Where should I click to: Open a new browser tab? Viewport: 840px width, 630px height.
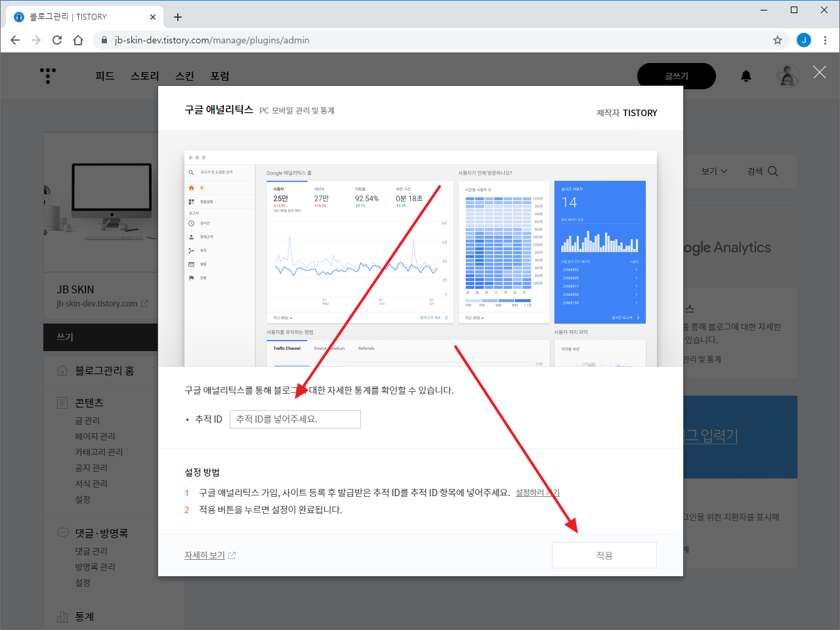click(x=178, y=17)
